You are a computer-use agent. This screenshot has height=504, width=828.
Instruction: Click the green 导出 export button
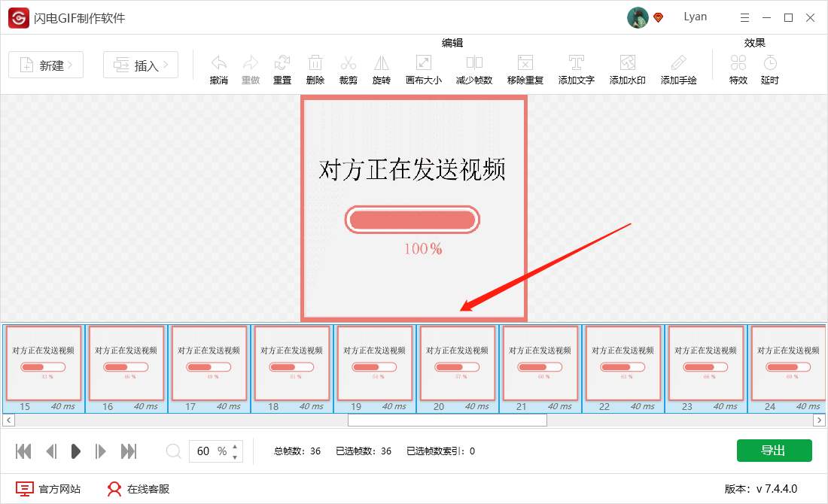[775, 451]
